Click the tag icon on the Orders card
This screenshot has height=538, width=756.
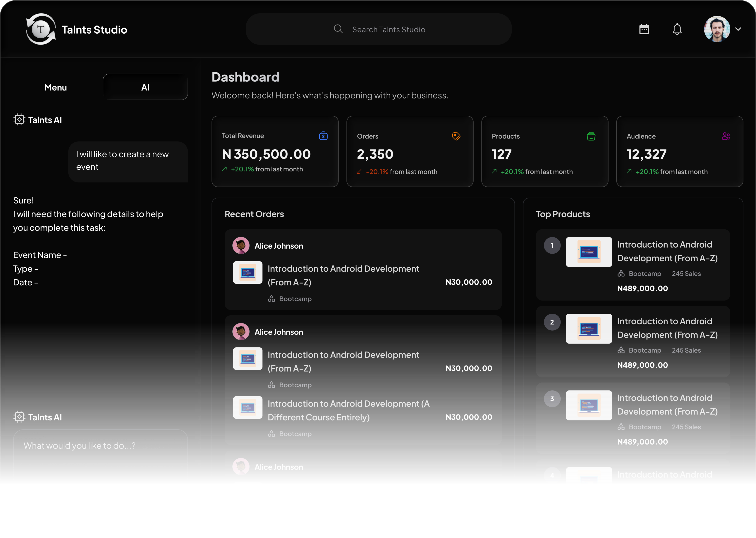pyautogui.click(x=456, y=136)
